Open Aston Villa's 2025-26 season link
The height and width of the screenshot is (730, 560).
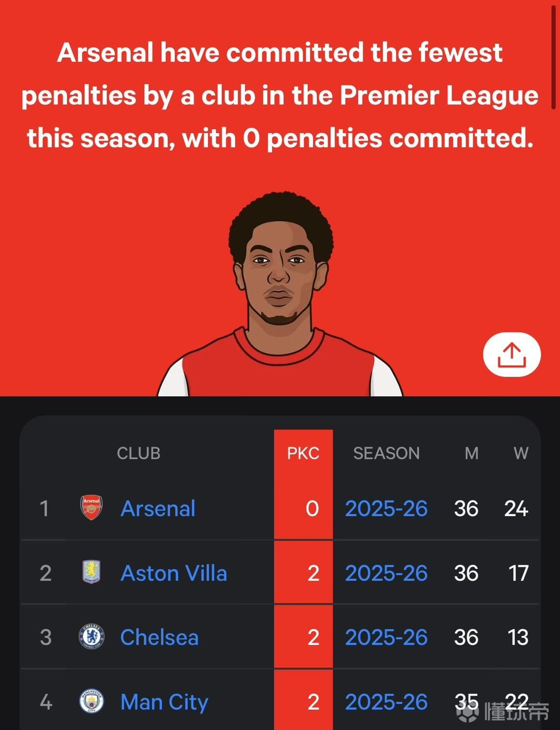[386, 573]
